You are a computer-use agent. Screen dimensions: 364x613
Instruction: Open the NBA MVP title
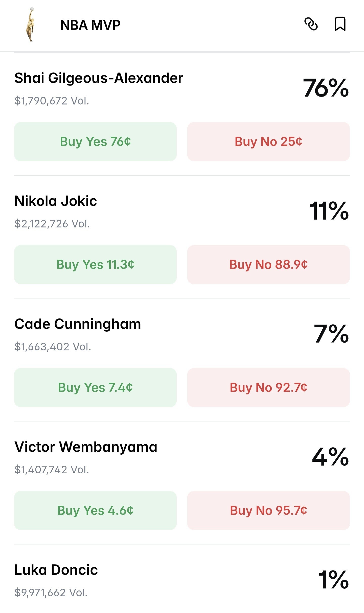click(x=90, y=25)
